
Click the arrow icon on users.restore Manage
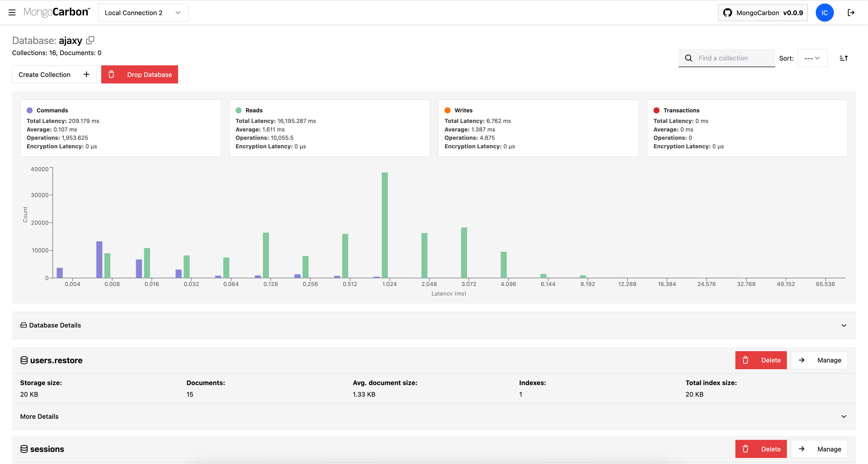(802, 360)
